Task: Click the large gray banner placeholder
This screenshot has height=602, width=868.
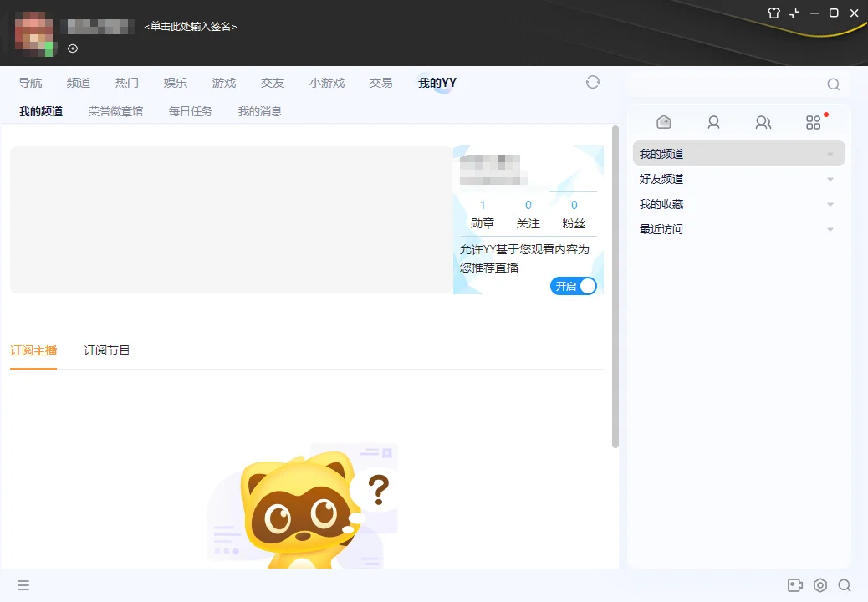Action: (232, 220)
